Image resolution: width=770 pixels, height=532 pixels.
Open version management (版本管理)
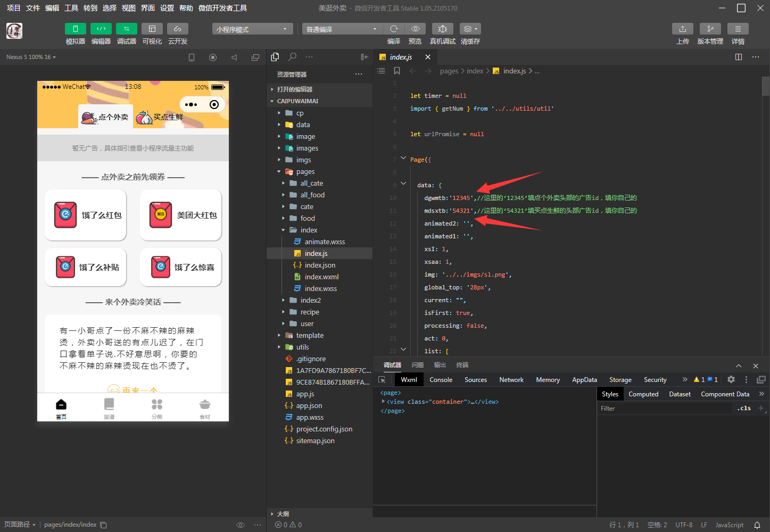[x=710, y=29]
